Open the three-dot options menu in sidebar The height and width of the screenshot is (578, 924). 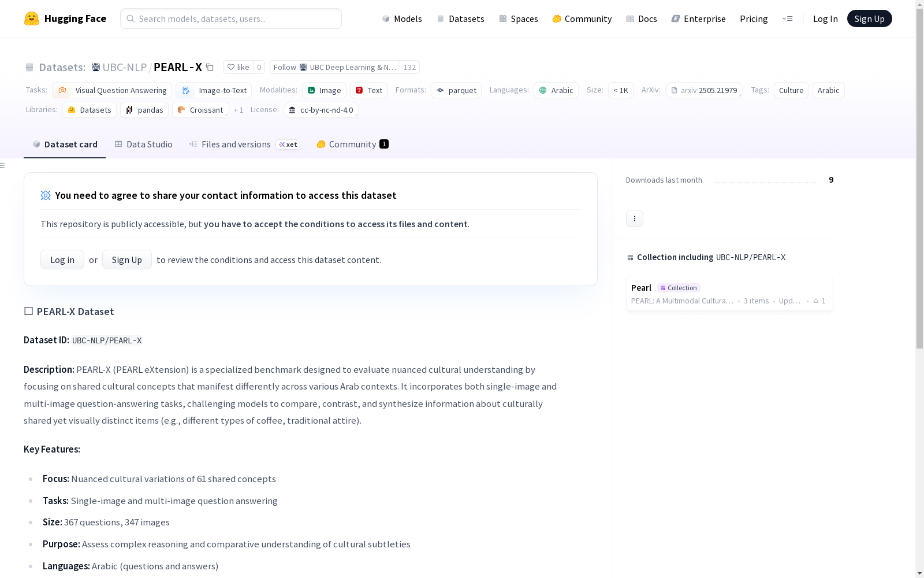tap(635, 218)
